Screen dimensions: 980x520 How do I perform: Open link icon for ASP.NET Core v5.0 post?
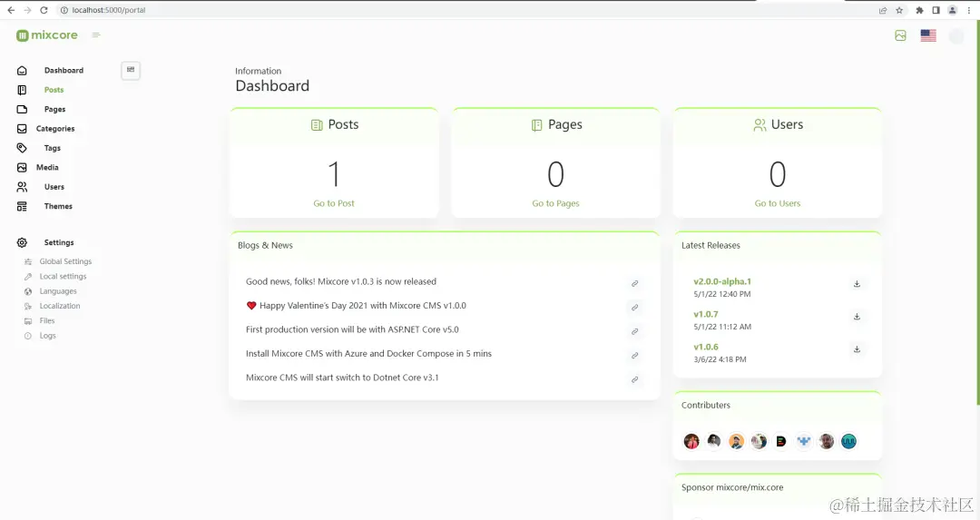[x=634, y=332]
